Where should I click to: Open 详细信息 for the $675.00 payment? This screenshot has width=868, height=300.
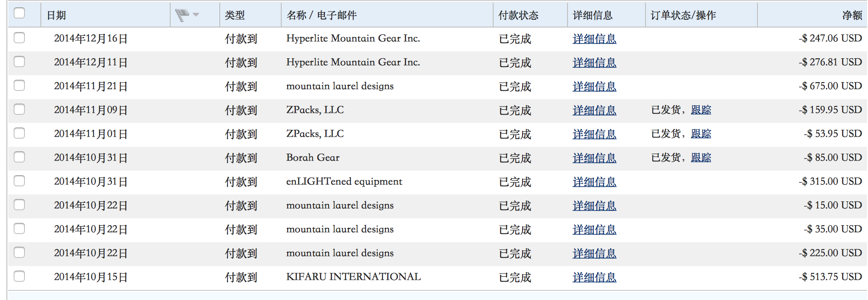(x=595, y=87)
